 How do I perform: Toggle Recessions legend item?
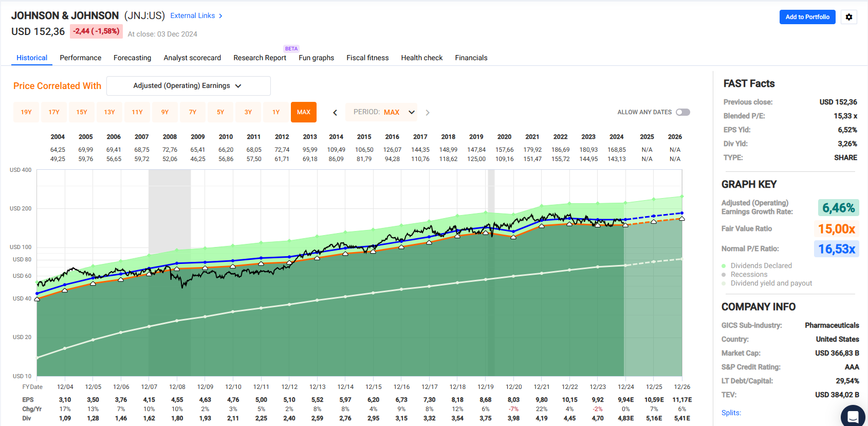[748, 274]
